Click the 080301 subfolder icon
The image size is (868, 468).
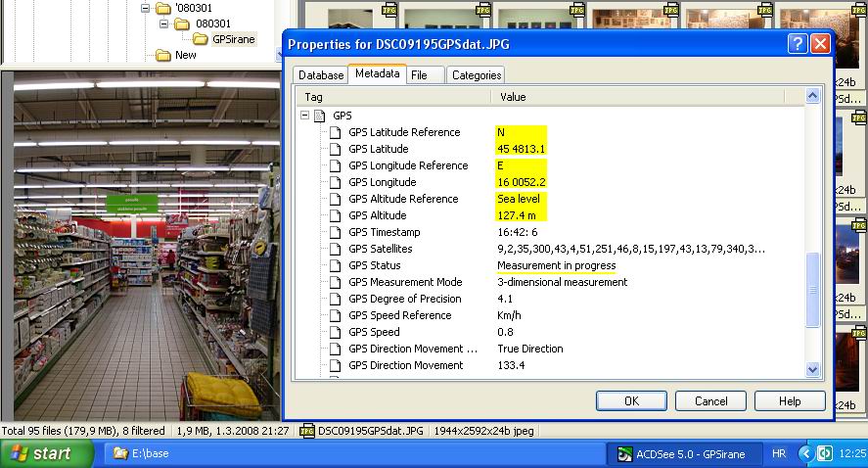coord(182,23)
